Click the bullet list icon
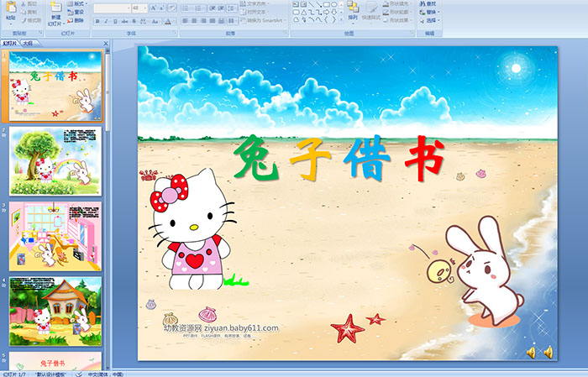 187,8
